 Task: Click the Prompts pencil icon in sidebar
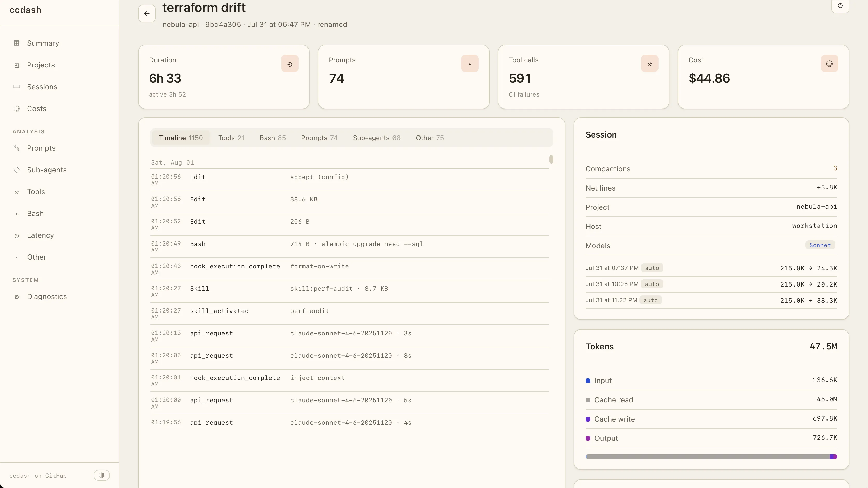click(17, 148)
